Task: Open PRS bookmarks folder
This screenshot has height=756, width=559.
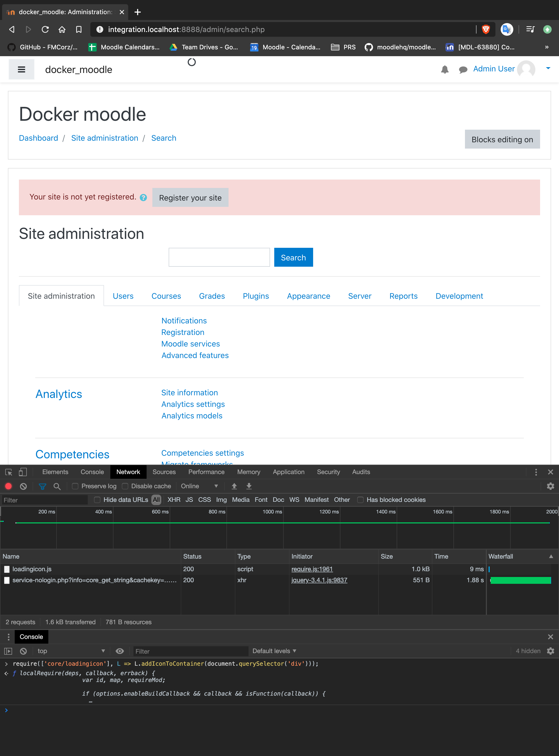Action: (x=343, y=47)
